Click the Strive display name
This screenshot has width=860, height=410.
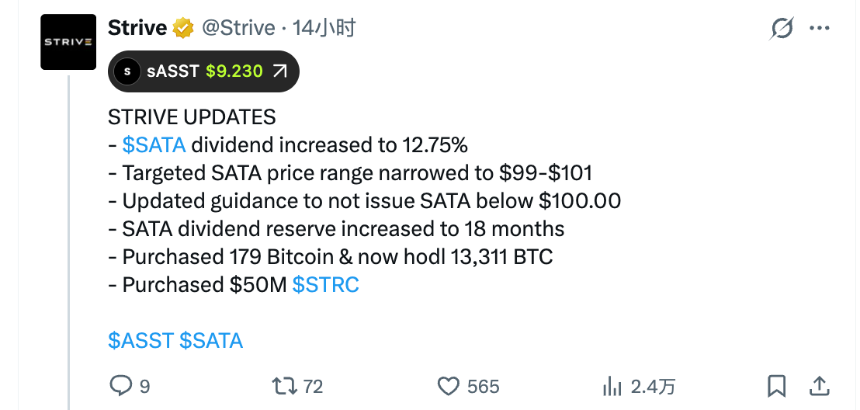135,28
